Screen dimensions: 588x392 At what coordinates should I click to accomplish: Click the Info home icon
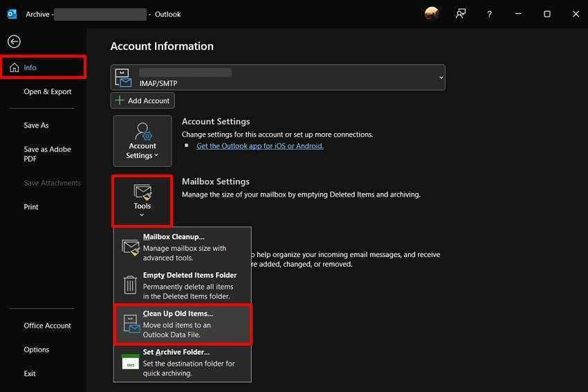(x=15, y=68)
